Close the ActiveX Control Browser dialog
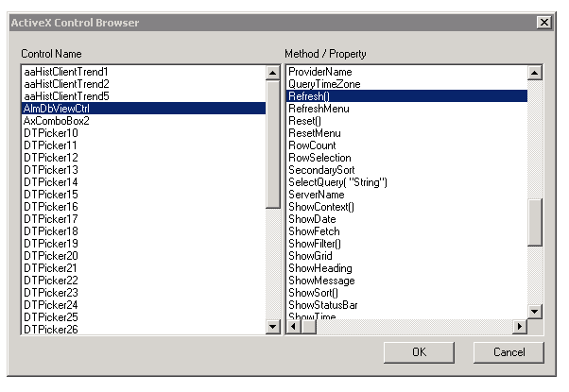This screenshot has width=569, height=392. coord(543,22)
